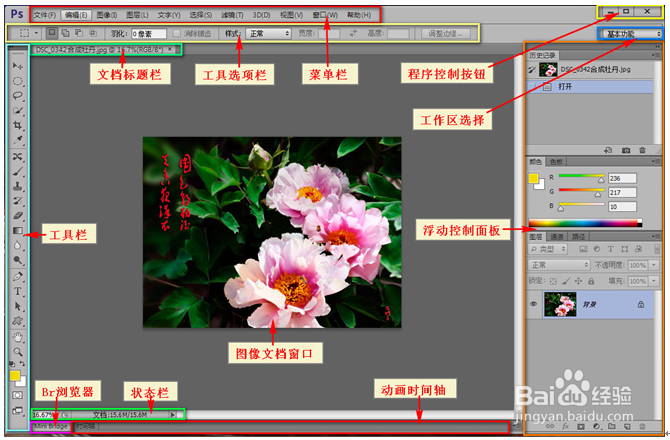Click the new adjustment layer icon
The image size is (670, 440).
(x=597, y=426)
